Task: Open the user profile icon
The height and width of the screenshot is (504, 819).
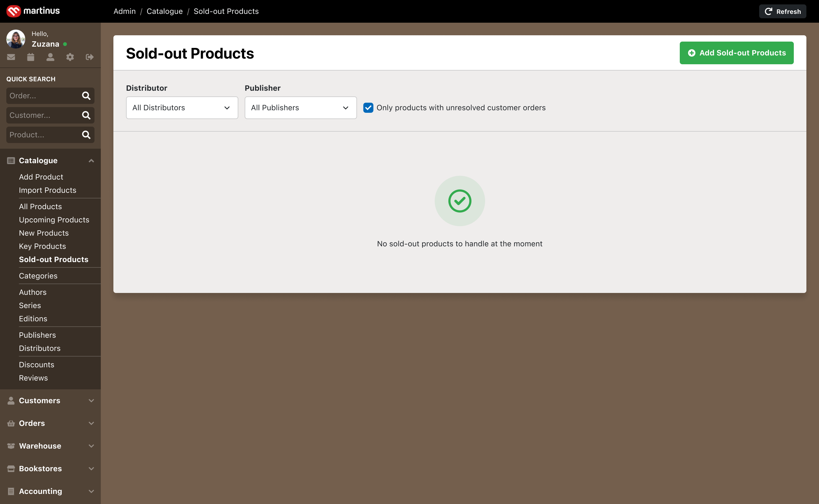Action: (50, 57)
